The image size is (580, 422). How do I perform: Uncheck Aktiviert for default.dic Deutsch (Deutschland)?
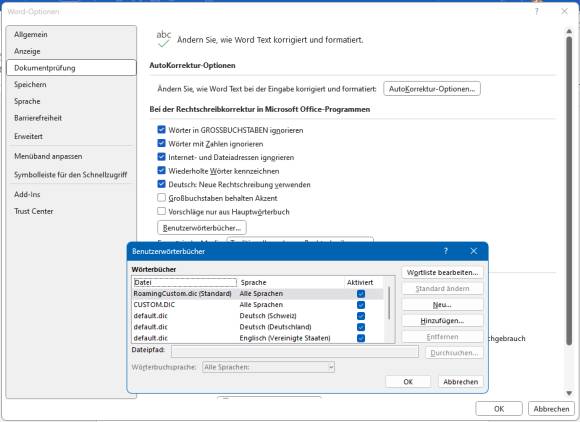(x=361, y=327)
